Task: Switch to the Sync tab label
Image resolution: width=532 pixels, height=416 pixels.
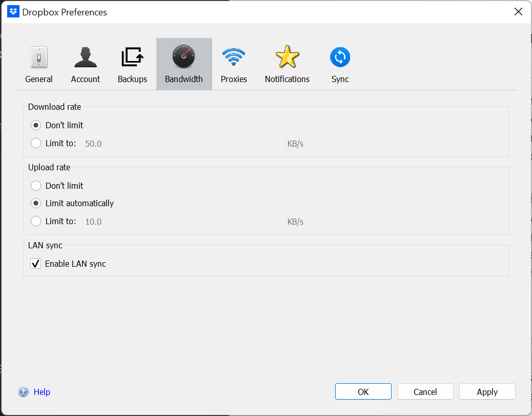Action: (x=340, y=79)
